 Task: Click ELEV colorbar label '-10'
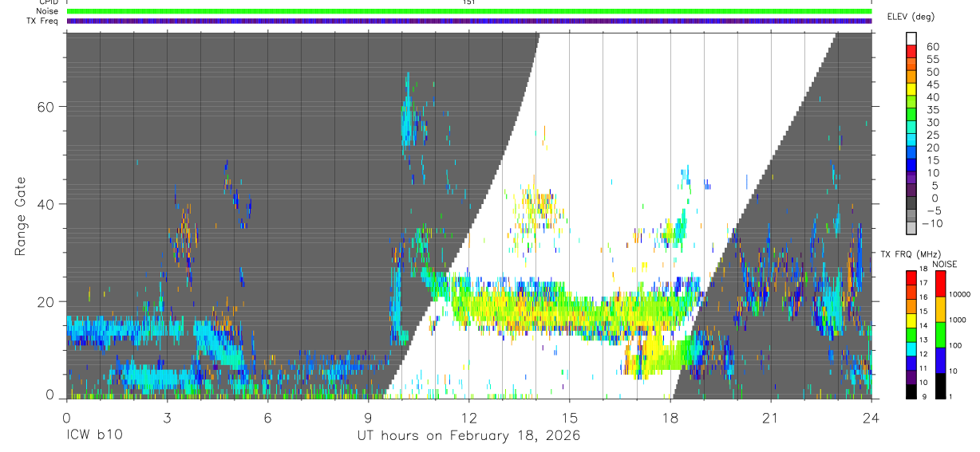tap(931, 223)
